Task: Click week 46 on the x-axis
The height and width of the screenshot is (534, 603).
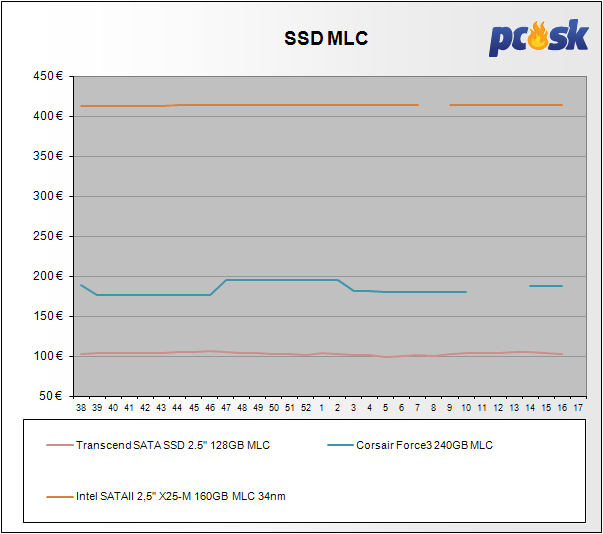Action: pyautogui.click(x=210, y=408)
